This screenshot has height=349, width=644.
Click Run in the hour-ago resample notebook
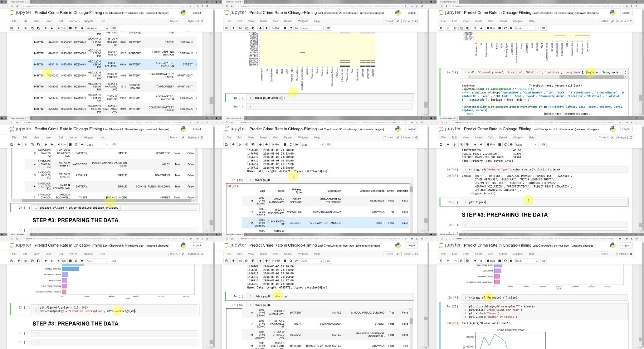tap(491, 261)
